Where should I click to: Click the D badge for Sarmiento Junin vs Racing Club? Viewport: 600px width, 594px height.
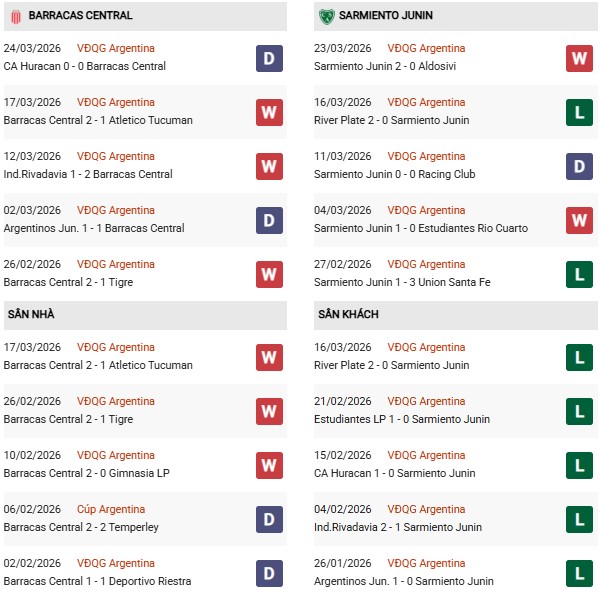[x=580, y=166]
